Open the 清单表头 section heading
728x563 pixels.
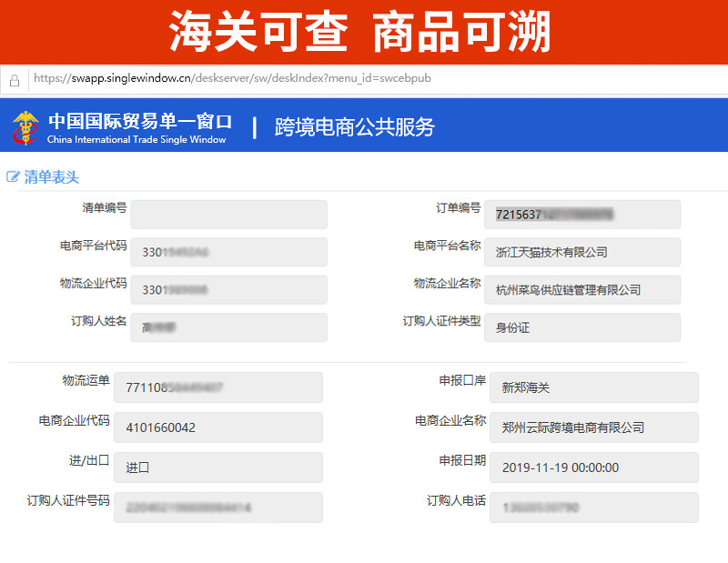[x=52, y=176]
